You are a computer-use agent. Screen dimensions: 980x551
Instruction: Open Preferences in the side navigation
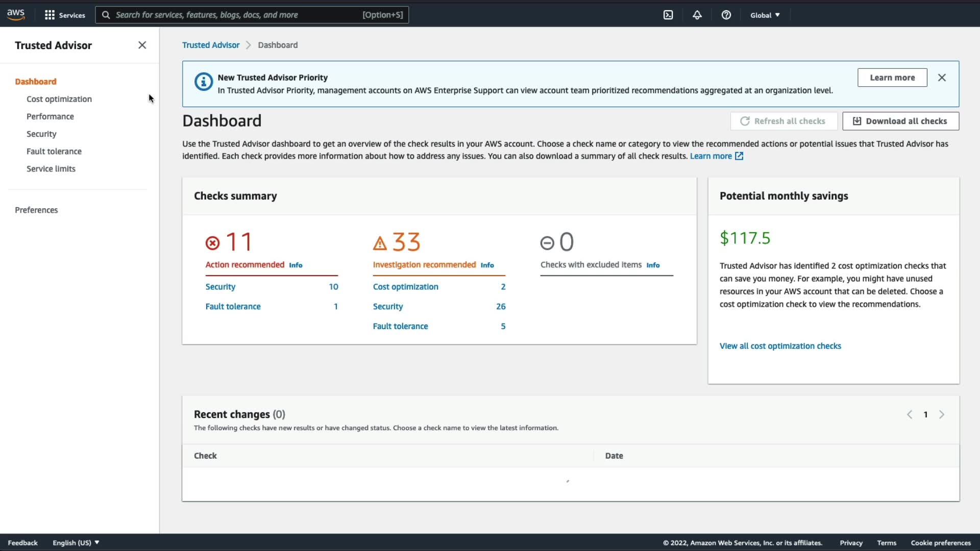(x=36, y=210)
